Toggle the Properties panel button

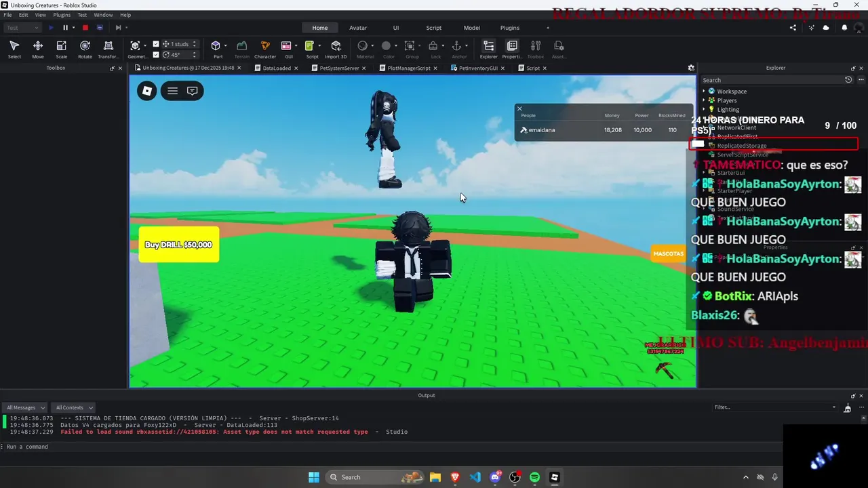[x=512, y=49]
